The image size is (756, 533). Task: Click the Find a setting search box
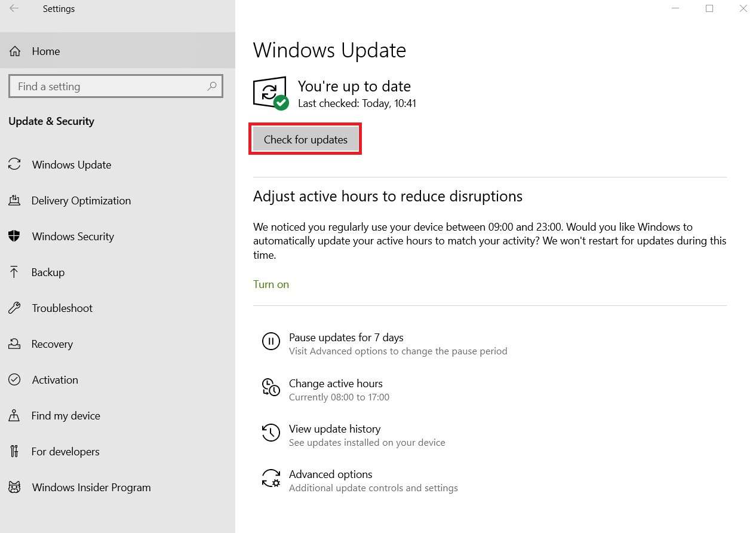116,86
